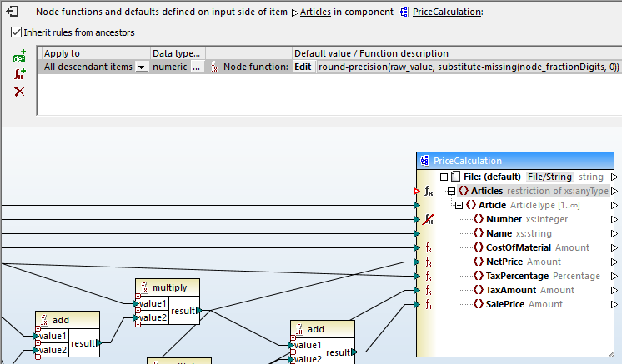Click the back arrow icon at top-left
This screenshot has height=364, width=622.
pyautogui.click(x=12, y=12)
